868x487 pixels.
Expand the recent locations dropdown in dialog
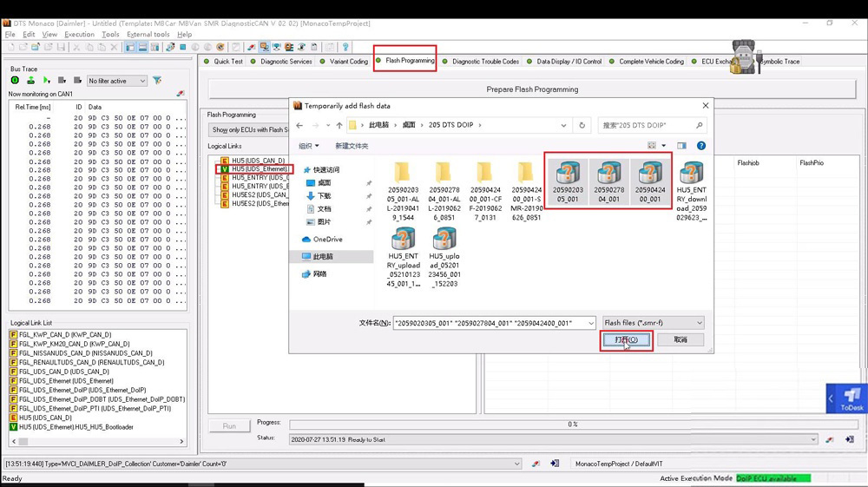pos(327,125)
